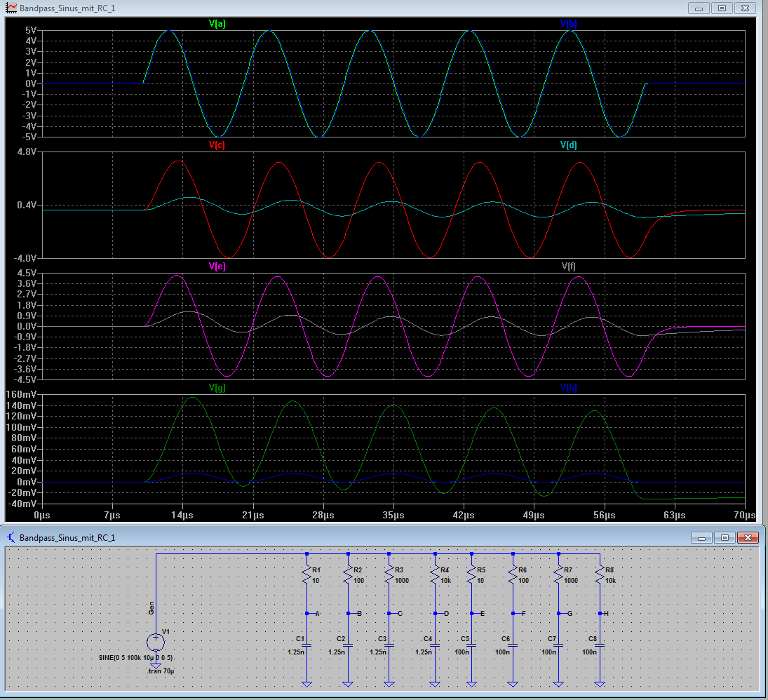This screenshot has width=768, height=700.
Task: Click the .tran 70µ simulation directive
Action: [161, 671]
